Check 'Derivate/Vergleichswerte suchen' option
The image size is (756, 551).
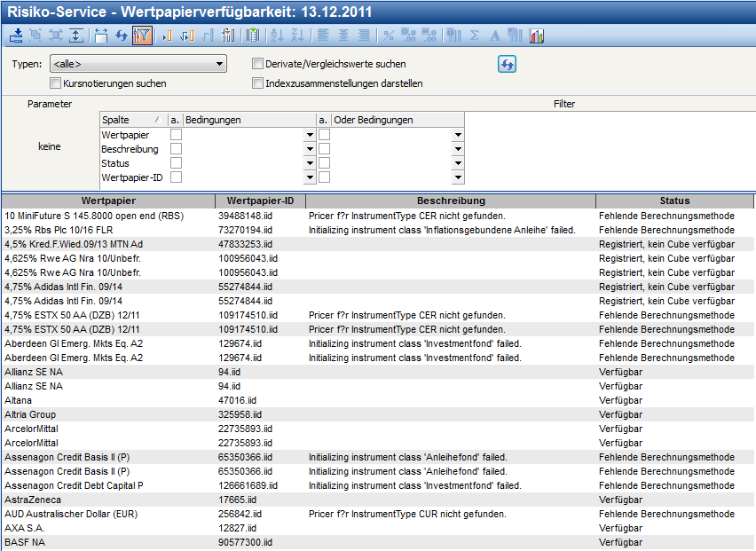pyautogui.click(x=258, y=64)
